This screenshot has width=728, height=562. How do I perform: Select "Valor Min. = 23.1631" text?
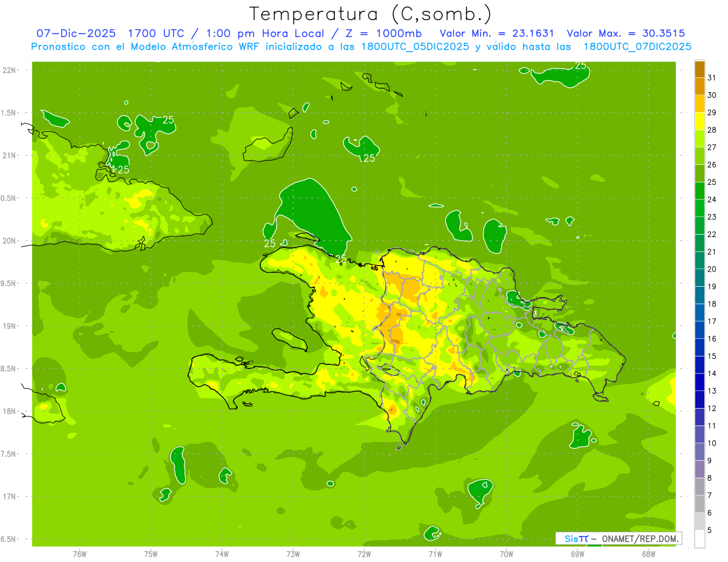point(497,33)
